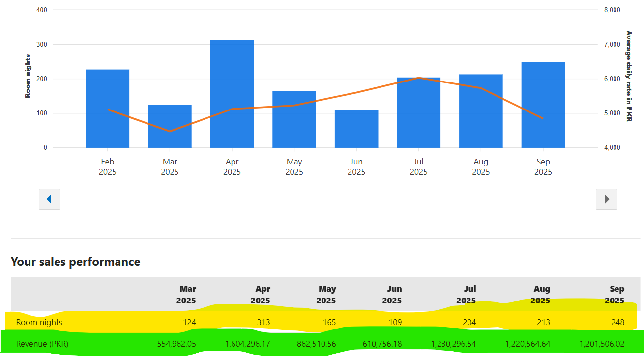The height and width of the screenshot is (356, 644).
Task: Click the left arrow to show earlier months
Action: click(x=49, y=199)
